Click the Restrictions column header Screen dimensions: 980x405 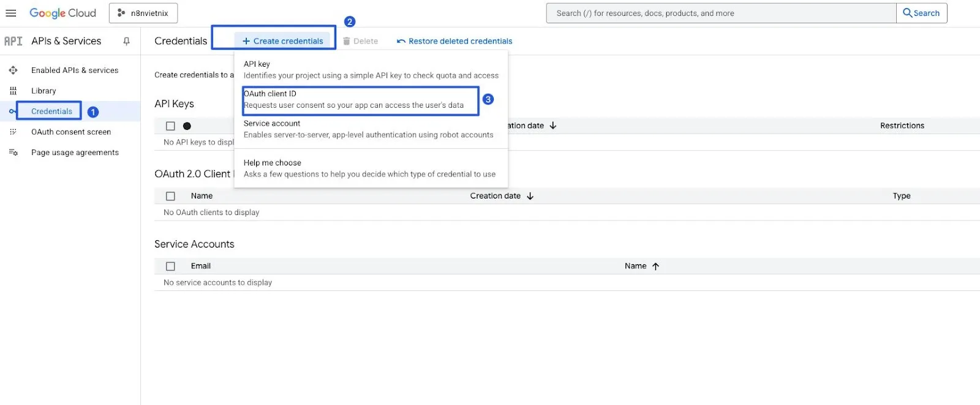902,126
